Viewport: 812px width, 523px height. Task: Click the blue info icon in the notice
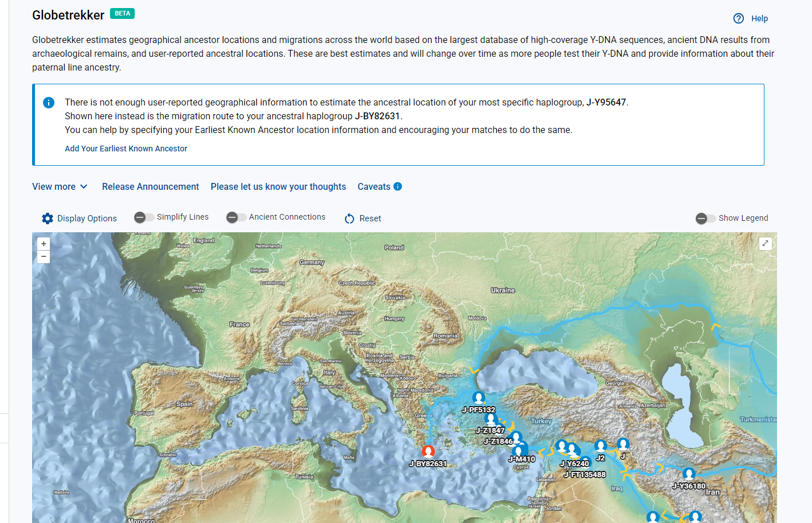click(49, 103)
